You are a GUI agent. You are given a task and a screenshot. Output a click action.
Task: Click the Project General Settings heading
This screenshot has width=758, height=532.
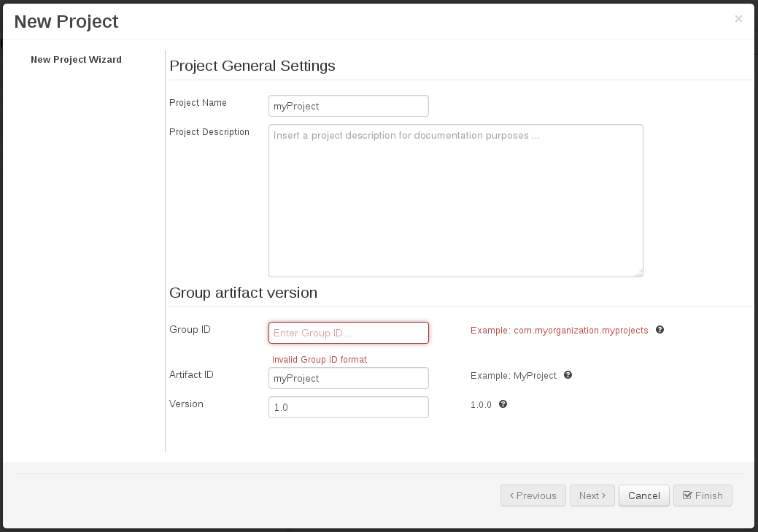252,66
